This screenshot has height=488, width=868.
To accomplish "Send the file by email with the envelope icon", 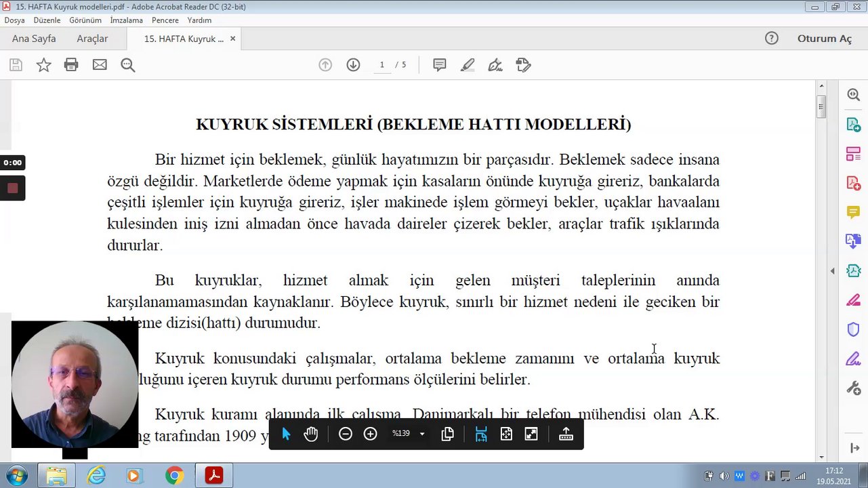I will pos(100,65).
